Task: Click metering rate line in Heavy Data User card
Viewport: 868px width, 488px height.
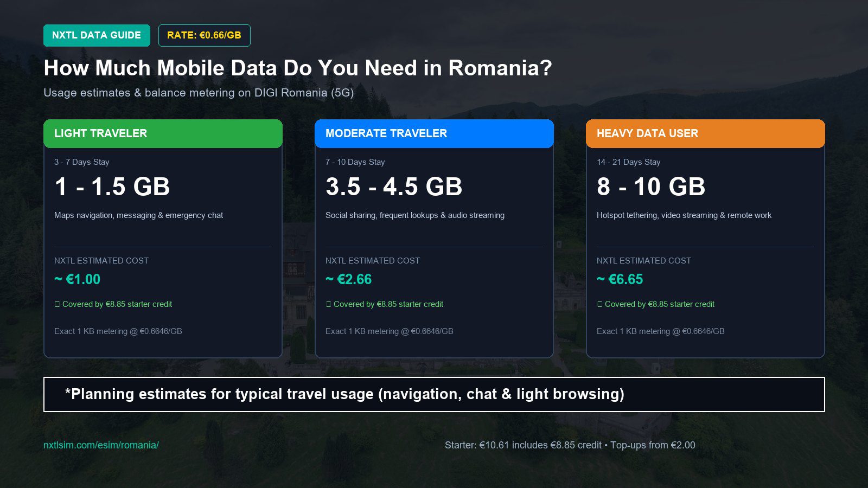Action: [661, 331]
